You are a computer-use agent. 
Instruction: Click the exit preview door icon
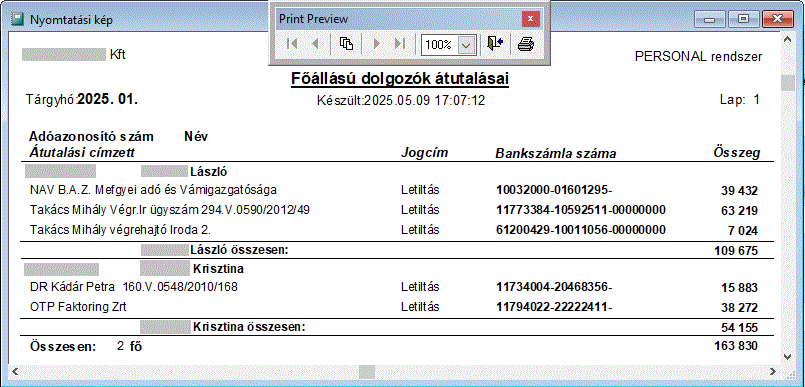pyautogui.click(x=495, y=44)
